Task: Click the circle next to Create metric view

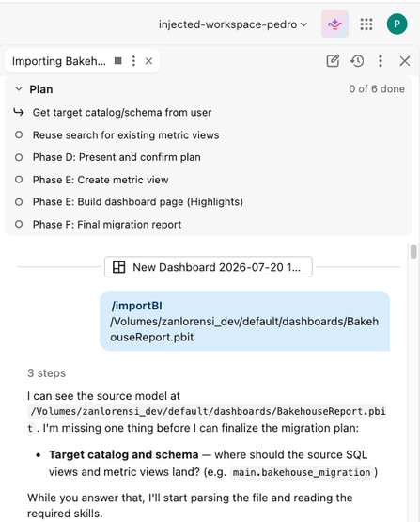Action: click(x=19, y=180)
